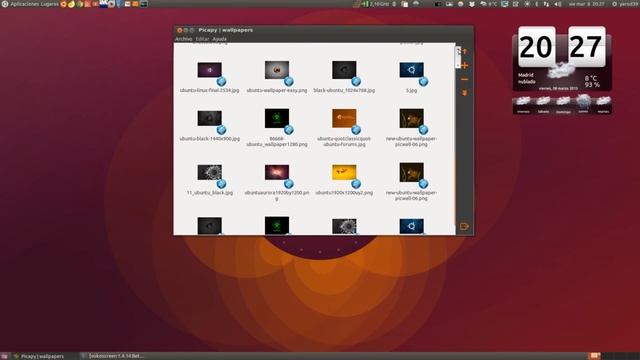Select the yellow ubuntu1920x1200uy2.png thumbnail

point(344,172)
